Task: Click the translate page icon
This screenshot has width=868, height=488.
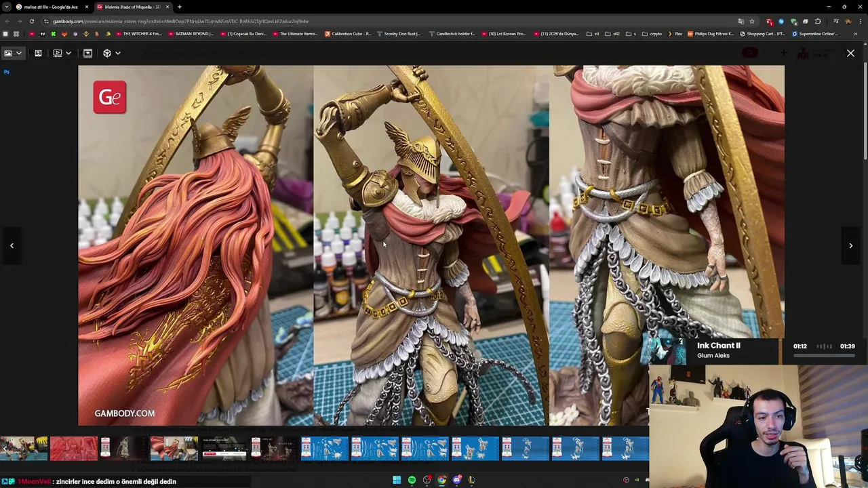Action: coord(741,21)
